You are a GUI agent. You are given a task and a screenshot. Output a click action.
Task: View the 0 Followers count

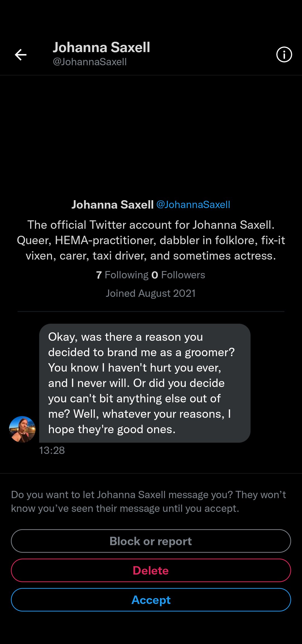tap(178, 275)
